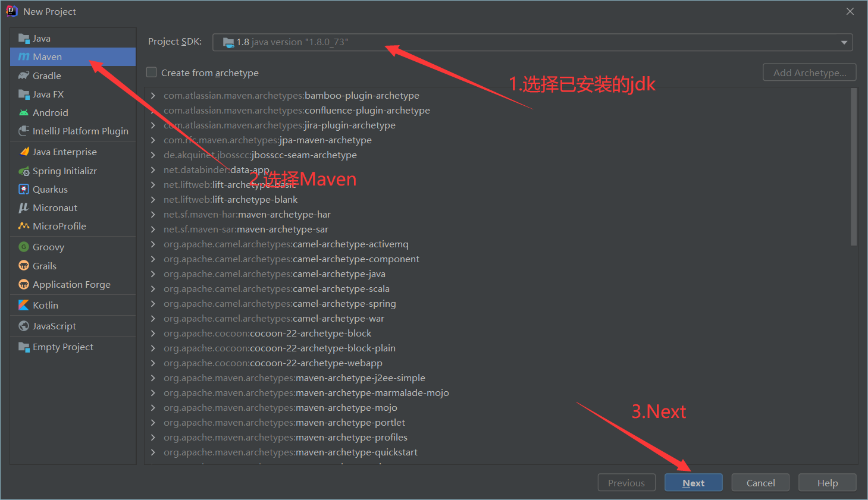Click the SDK folder icon in Project SDK field
This screenshot has width=868, height=500.
click(228, 42)
